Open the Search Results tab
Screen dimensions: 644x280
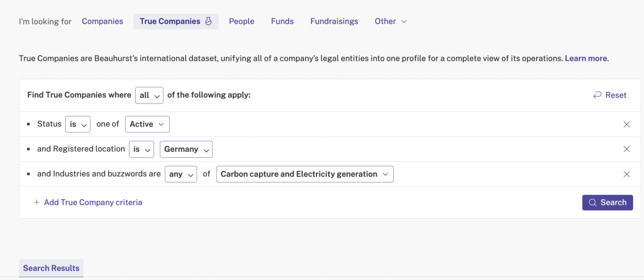[51, 268]
